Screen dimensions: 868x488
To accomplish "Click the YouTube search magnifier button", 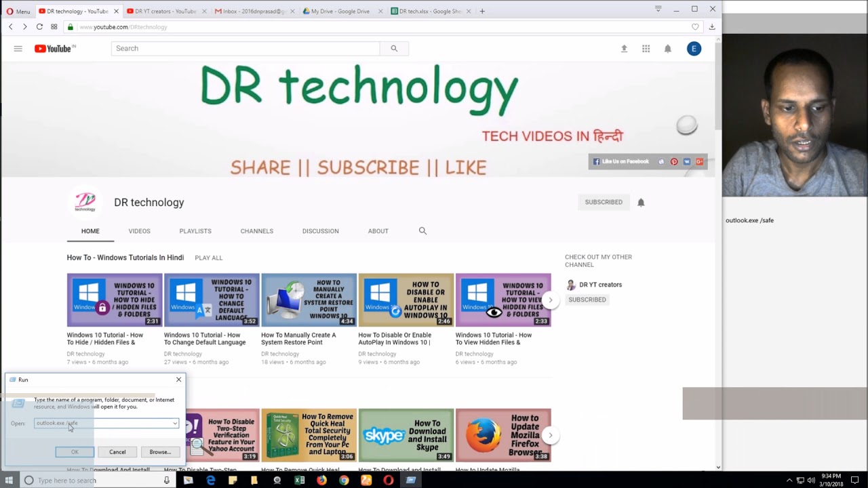I will pos(394,49).
